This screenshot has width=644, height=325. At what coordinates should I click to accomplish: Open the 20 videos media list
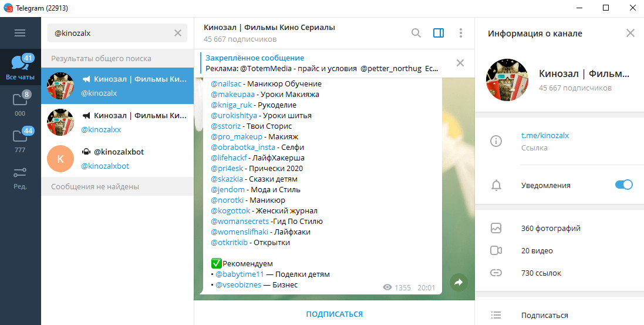pos(537,250)
